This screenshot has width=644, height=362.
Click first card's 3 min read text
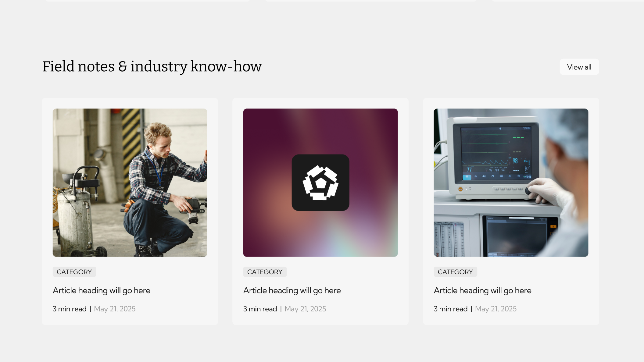(x=70, y=309)
